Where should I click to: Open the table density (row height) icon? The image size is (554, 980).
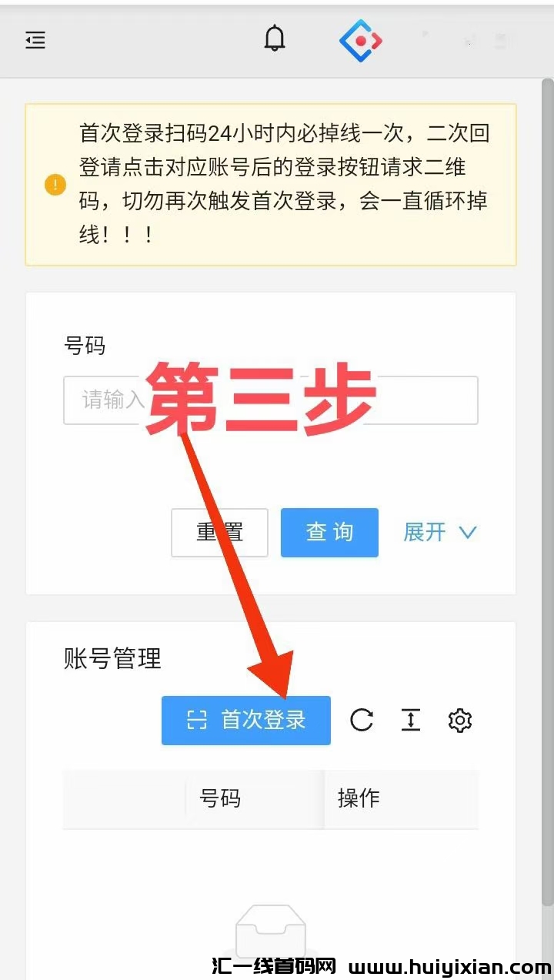(411, 721)
